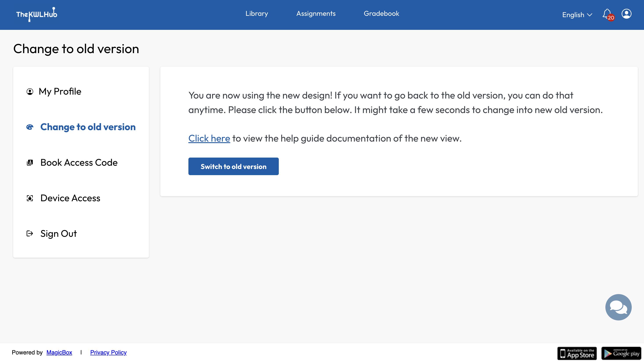
Task: Click palette icon beside Change to old version
Action: [x=30, y=127]
